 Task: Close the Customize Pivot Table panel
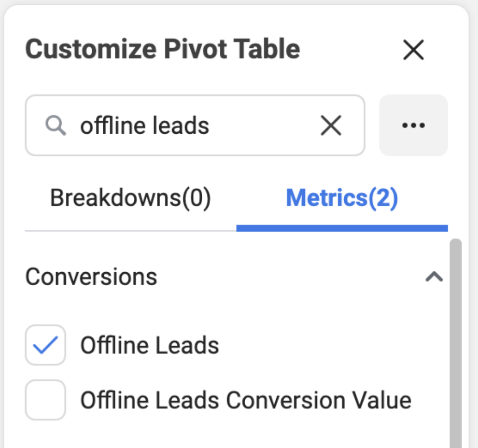[x=413, y=50]
